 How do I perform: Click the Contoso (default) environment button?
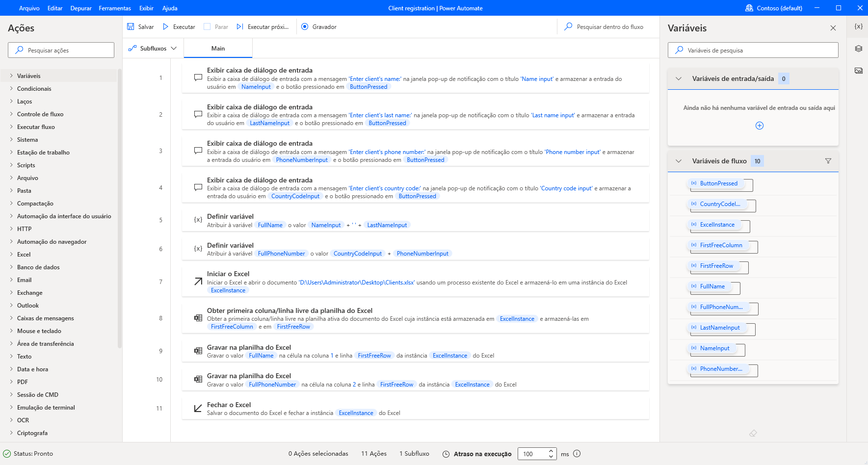pos(774,8)
